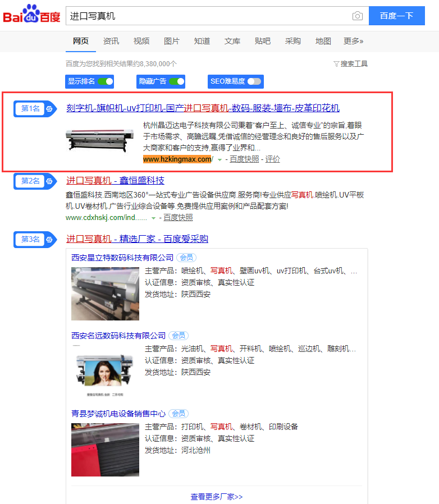The width and height of the screenshot is (439, 504).
Task: Click 会员 badge beside 西安名远数码科技有限公司
Action: tap(179, 336)
